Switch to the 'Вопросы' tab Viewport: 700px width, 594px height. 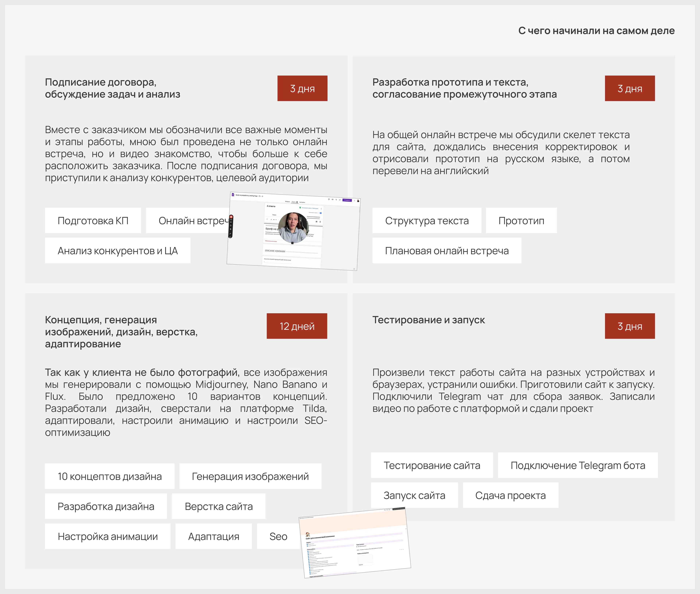click(288, 202)
